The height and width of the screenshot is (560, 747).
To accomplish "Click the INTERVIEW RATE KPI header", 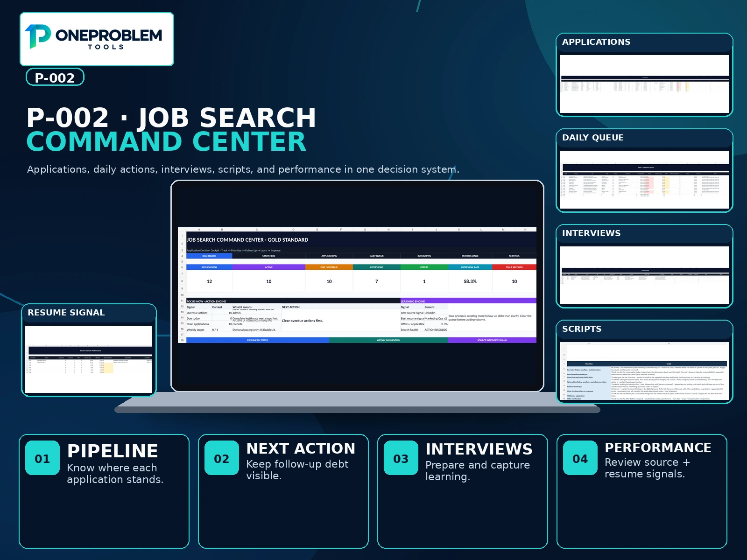I will pyautogui.click(x=470, y=267).
